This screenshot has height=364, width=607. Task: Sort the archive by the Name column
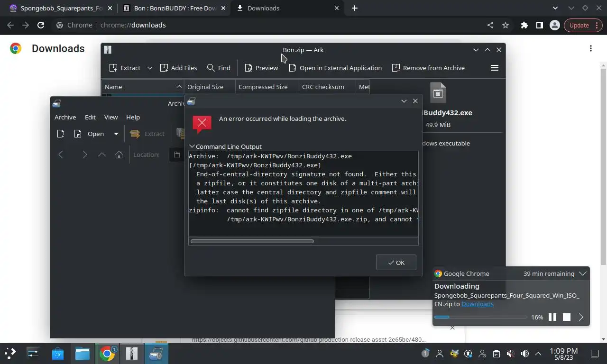[x=143, y=87]
